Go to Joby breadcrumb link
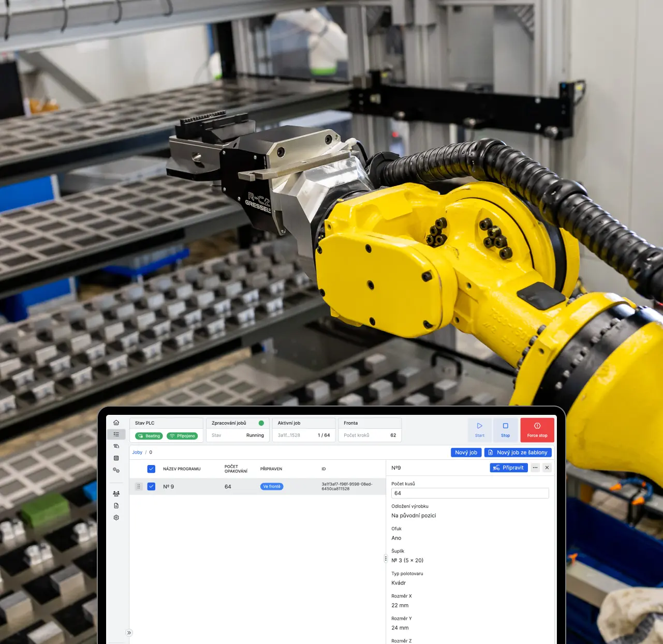 pos(137,453)
